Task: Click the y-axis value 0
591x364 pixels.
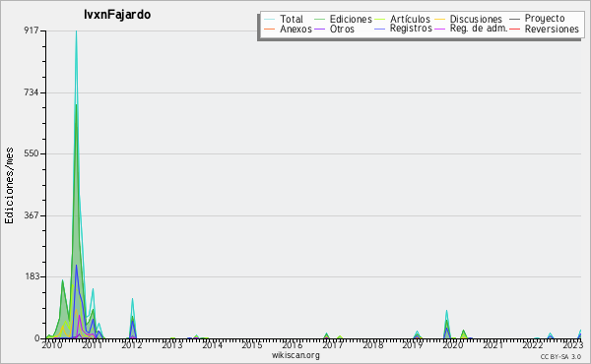Action: tap(36, 338)
